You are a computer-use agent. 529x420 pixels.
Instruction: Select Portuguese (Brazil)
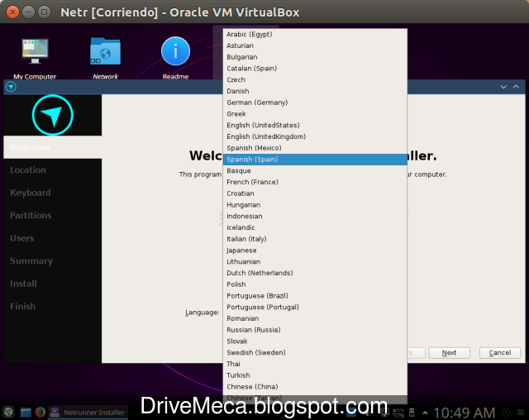tap(315, 295)
